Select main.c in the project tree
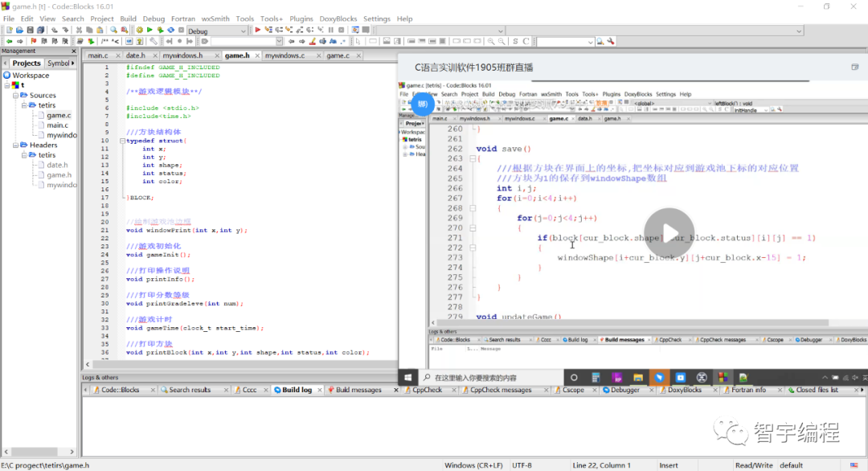 click(58, 125)
